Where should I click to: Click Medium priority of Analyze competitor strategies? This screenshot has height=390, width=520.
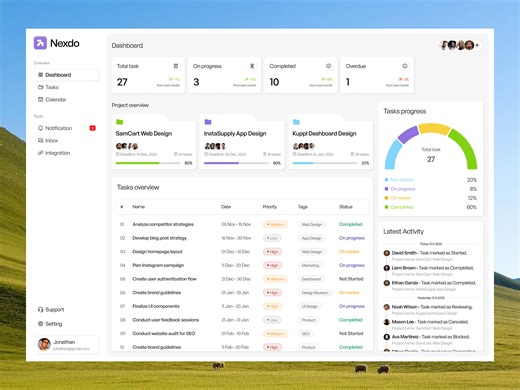(x=275, y=224)
